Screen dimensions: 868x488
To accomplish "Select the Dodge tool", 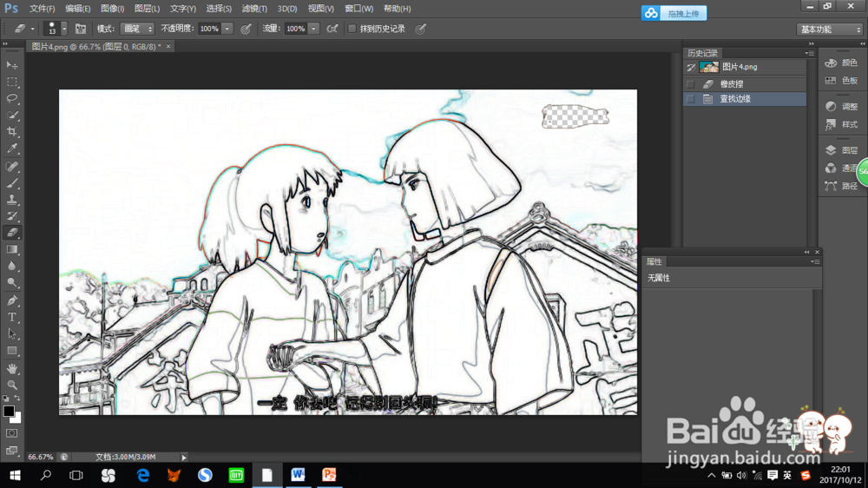I will point(11,282).
